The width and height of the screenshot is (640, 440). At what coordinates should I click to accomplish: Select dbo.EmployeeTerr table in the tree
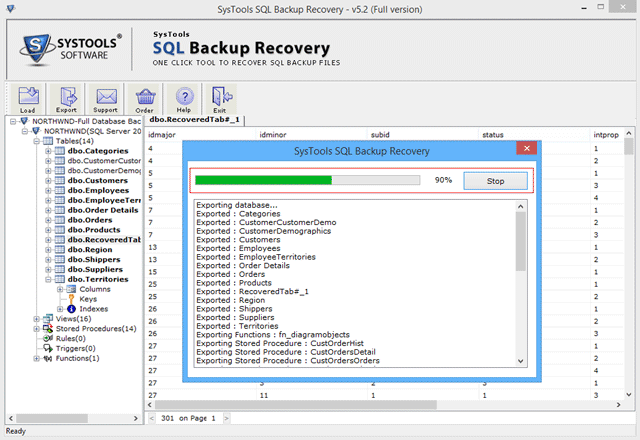click(104, 200)
